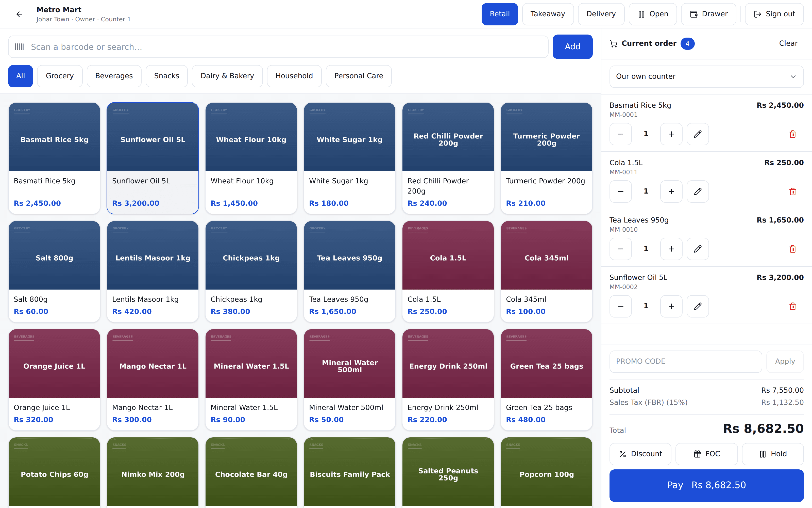Focus the PROMO CODE field
The width and height of the screenshot is (812, 508).
(x=685, y=361)
